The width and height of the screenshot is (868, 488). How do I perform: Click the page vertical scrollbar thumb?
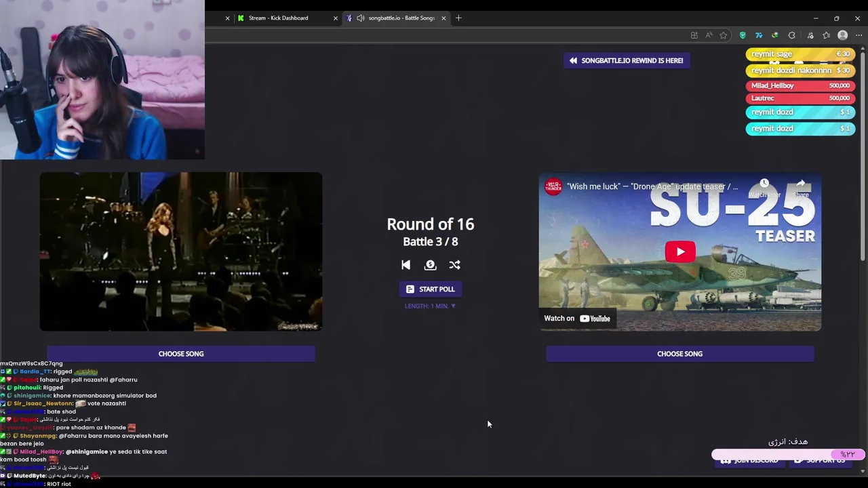pyautogui.click(x=863, y=157)
